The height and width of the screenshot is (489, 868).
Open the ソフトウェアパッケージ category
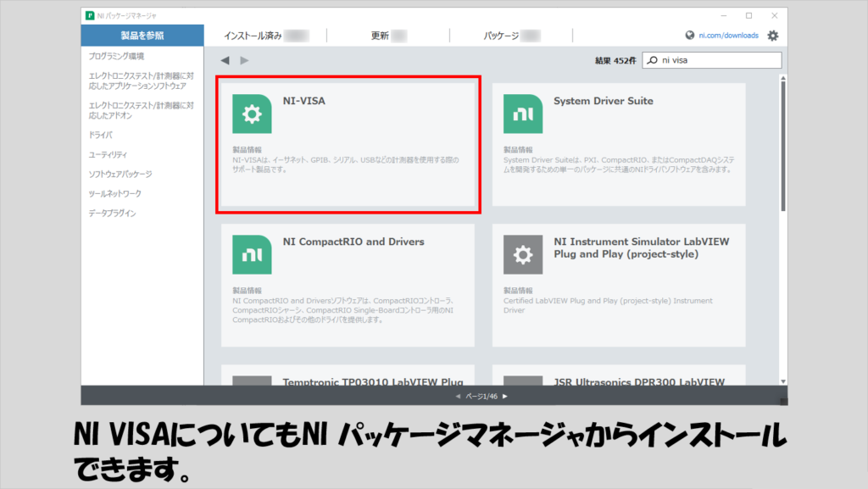click(120, 175)
